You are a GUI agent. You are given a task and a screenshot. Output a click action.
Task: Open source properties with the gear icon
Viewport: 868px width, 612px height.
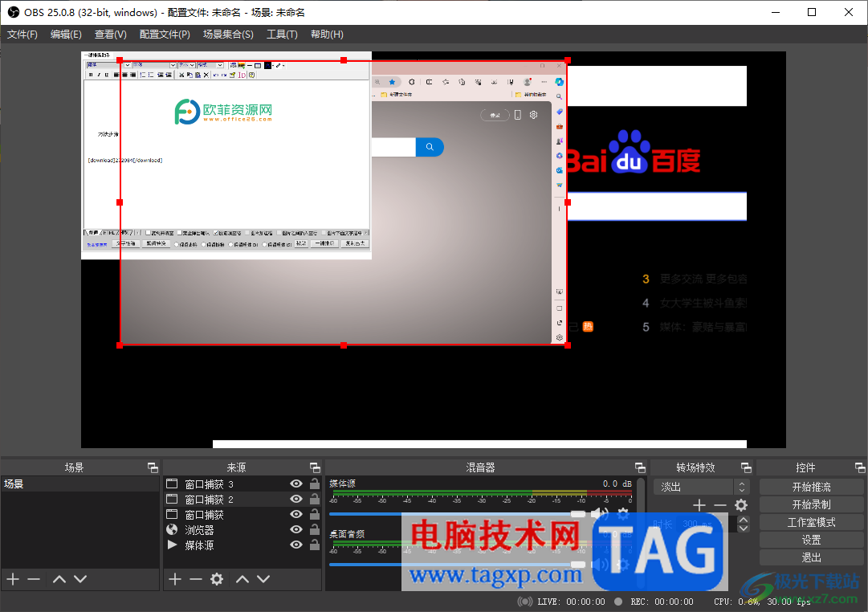point(217,579)
